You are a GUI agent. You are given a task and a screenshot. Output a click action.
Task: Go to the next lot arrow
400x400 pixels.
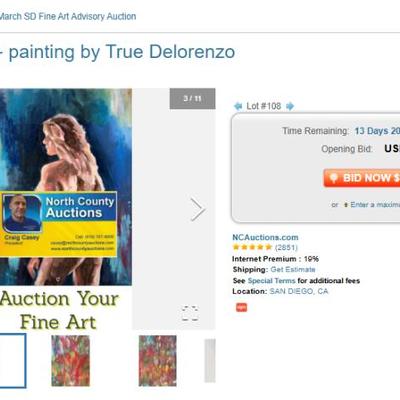click(290, 106)
